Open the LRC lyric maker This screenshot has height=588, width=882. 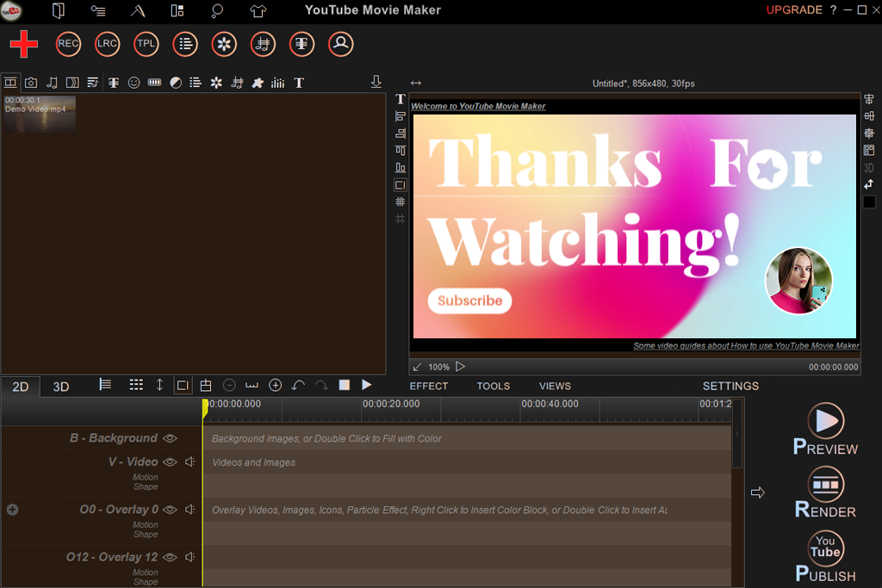click(x=107, y=44)
